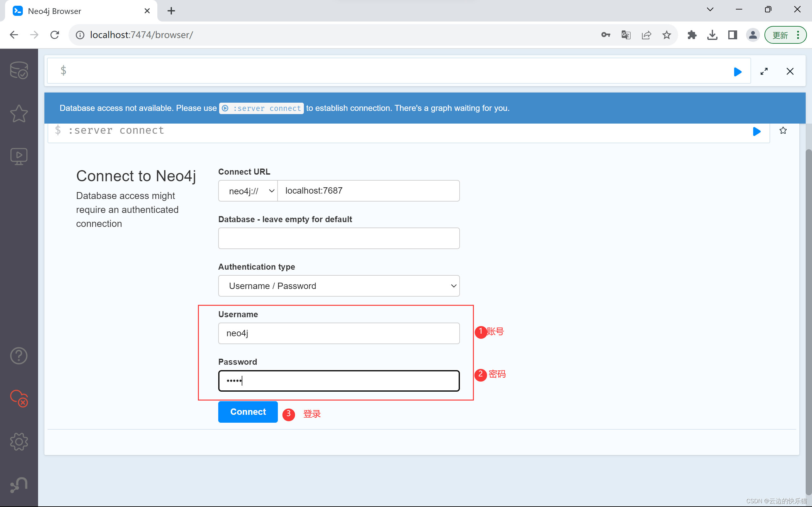Run the :server connect frame command
Viewport: 812px width, 507px height.
756,132
